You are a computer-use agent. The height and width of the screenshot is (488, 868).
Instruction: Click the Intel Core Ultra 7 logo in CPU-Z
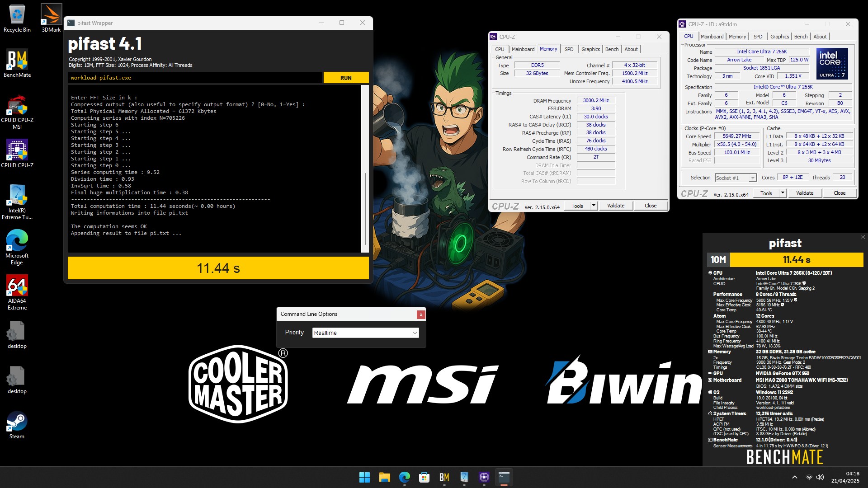pos(832,64)
